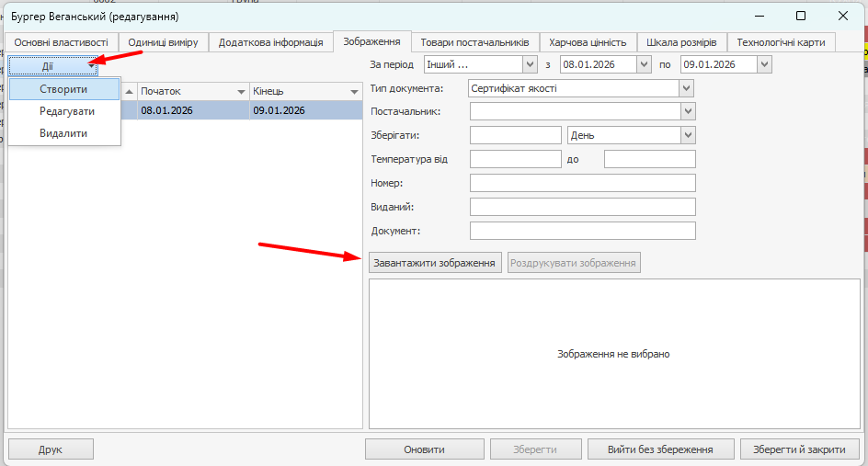The image size is (868, 466).
Task: Open the Дії actions dropdown
Action: (53, 65)
